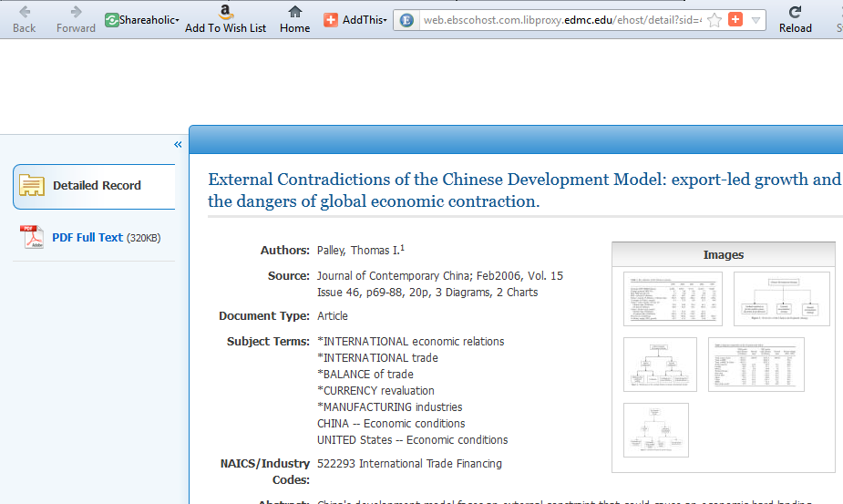The width and height of the screenshot is (843, 504).
Task: Collapse the left sidebar panel
Action: click(x=178, y=144)
